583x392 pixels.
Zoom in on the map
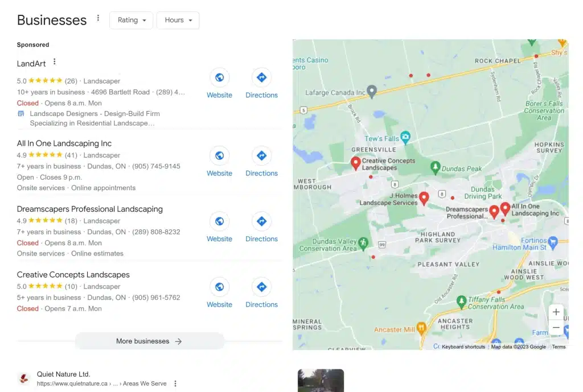tap(556, 312)
